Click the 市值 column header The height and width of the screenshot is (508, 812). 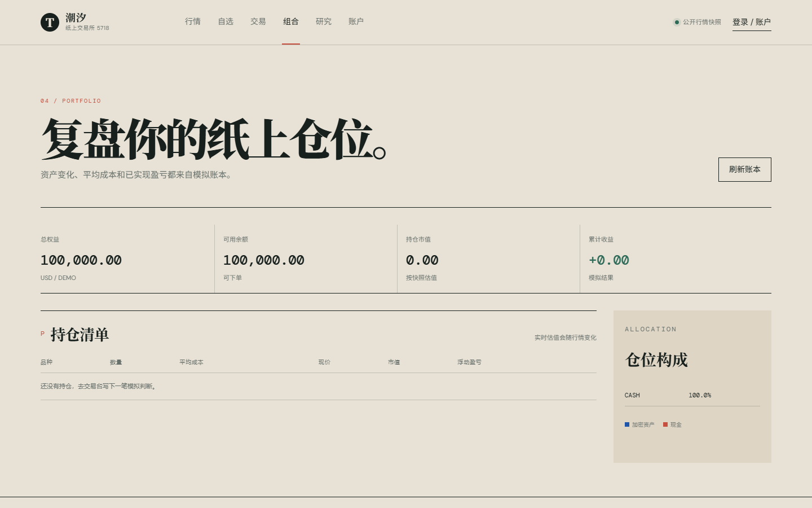coord(394,362)
